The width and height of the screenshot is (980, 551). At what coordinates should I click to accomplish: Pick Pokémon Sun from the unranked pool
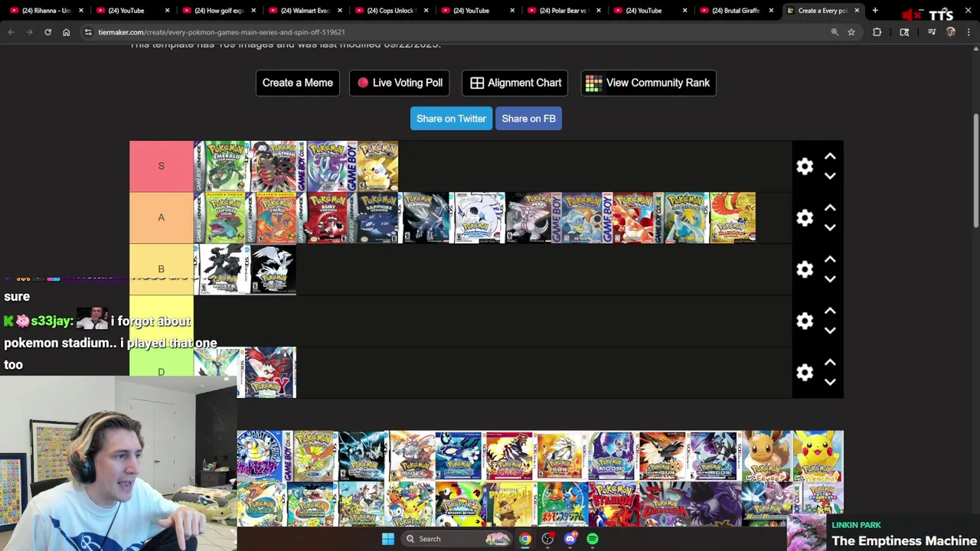click(561, 456)
